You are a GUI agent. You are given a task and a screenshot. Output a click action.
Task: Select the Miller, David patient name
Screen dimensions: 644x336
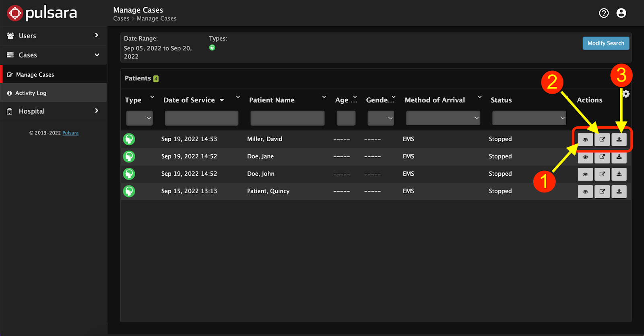click(x=265, y=139)
